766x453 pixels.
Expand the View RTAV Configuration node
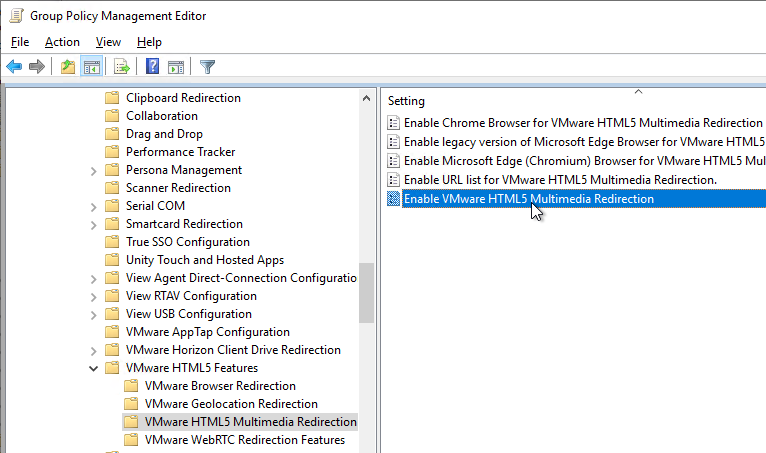pyautogui.click(x=93, y=297)
